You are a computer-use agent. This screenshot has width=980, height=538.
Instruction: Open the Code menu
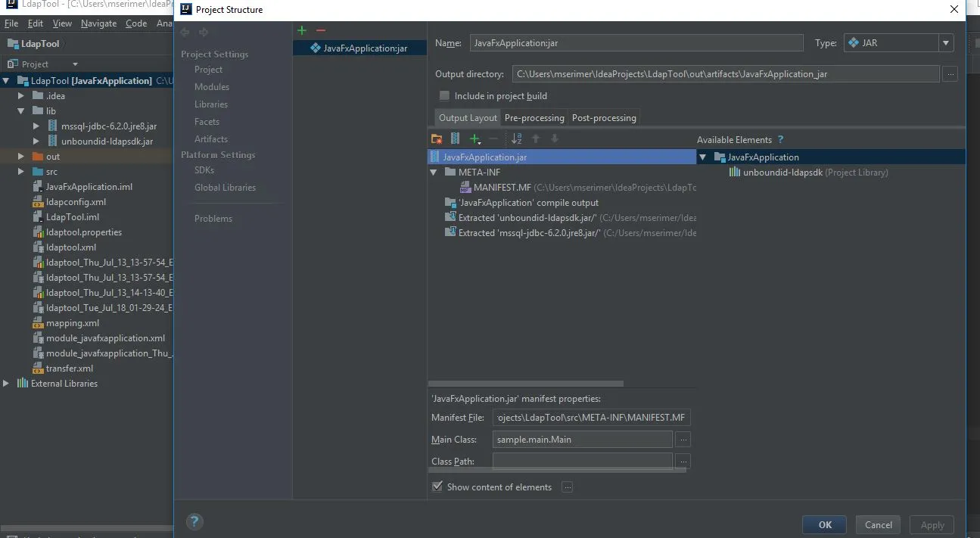pyautogui.click(x=136, y=23)
